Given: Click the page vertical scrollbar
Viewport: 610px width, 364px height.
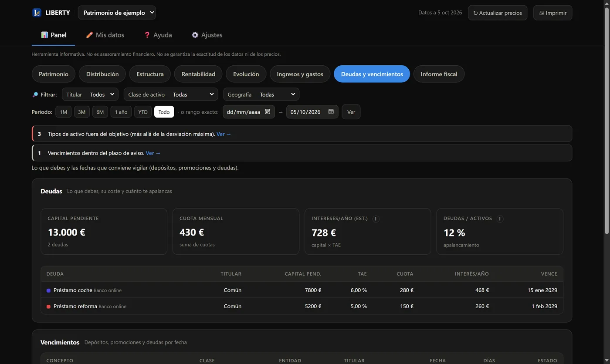Looking at the screenshot, I should [x=606, y=122].
